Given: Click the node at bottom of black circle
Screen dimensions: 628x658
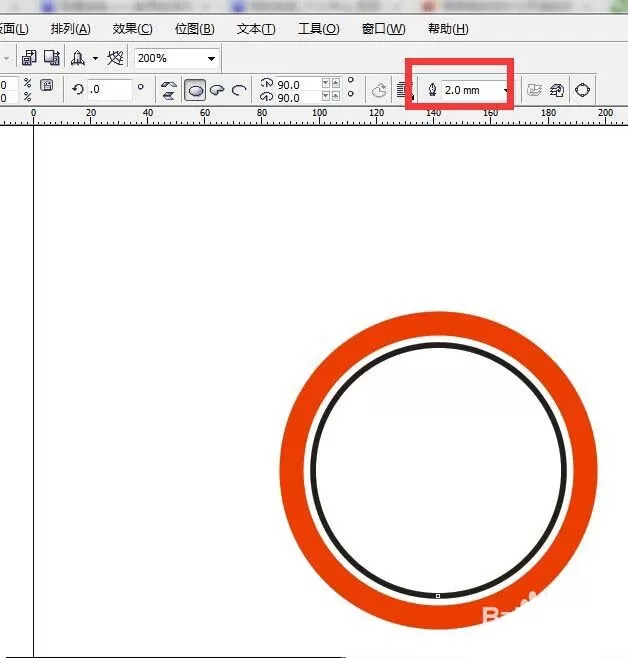Looking at the screenshot, I should 438,596.
